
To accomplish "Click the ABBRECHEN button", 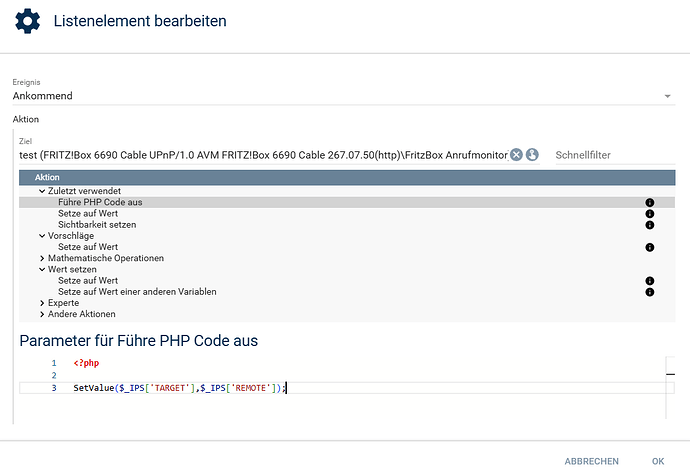I will (x=592, y=462).
